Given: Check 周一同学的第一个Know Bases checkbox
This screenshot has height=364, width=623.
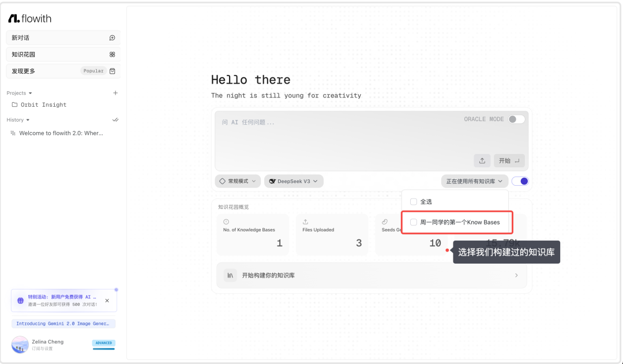Looking at the screenshot, I should pos(413,222).
